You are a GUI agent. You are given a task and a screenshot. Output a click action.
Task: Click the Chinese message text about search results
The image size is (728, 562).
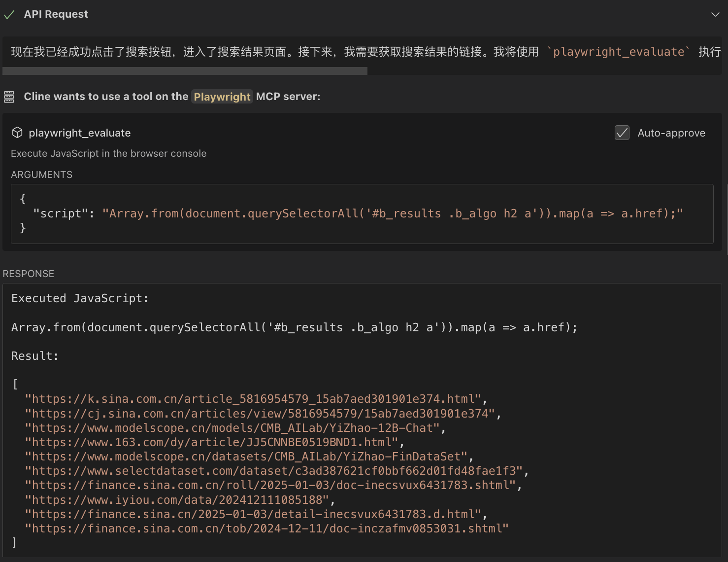coord(275,52)
